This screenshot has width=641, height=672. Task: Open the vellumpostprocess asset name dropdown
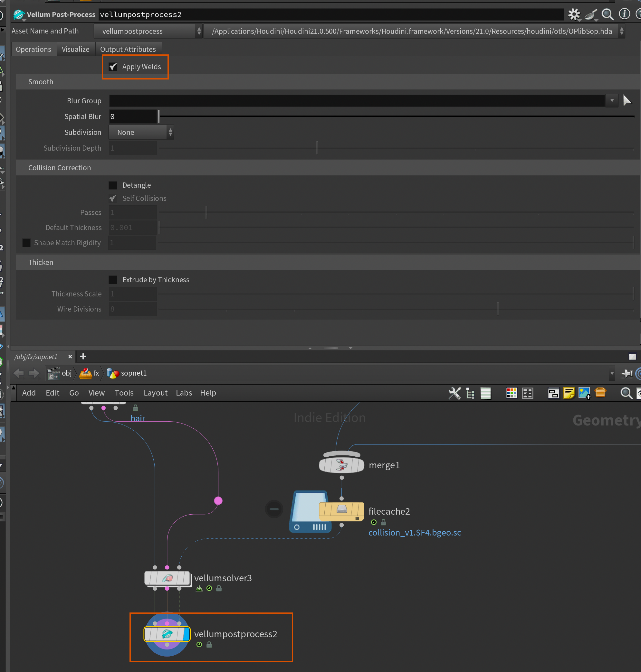(x=148, y=31)
